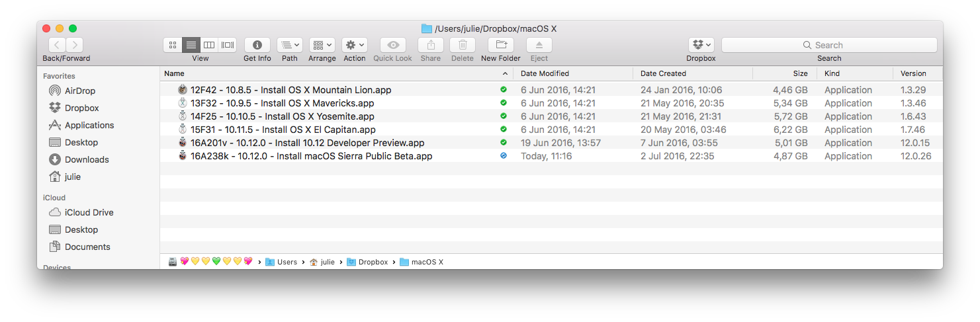This screenshot has height=322, width=980.
Task: Click Users in the path bar
Action: click(x=281, y=262)
